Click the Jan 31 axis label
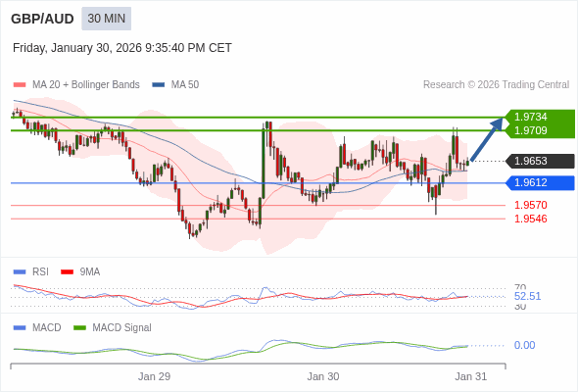The image size is (578, 392). coord(471,376)
